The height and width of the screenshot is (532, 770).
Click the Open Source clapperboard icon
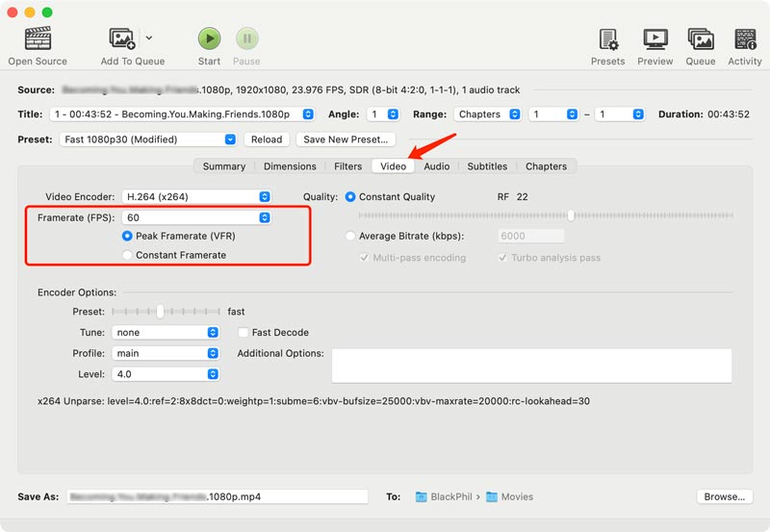click(38, 39)
